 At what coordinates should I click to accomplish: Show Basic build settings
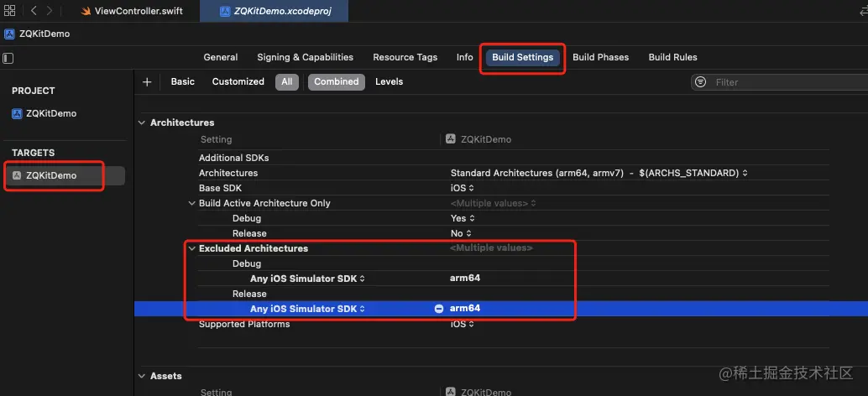[183, 81]
